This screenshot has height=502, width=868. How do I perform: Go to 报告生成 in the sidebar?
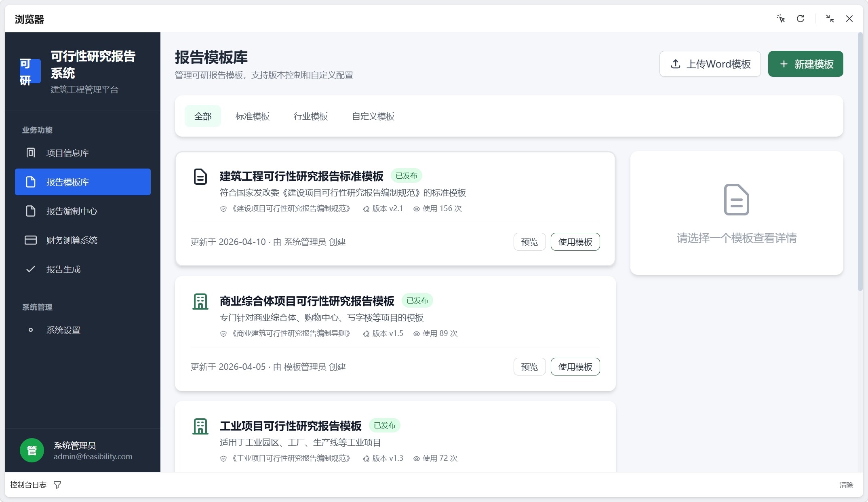pyautogui.click(x=64, y=269)
